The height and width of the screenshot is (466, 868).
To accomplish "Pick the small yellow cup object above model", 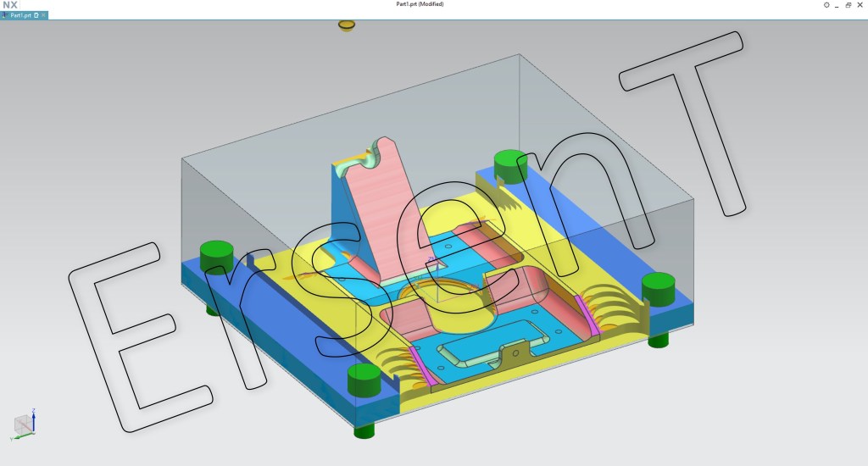I will [346, 25].
